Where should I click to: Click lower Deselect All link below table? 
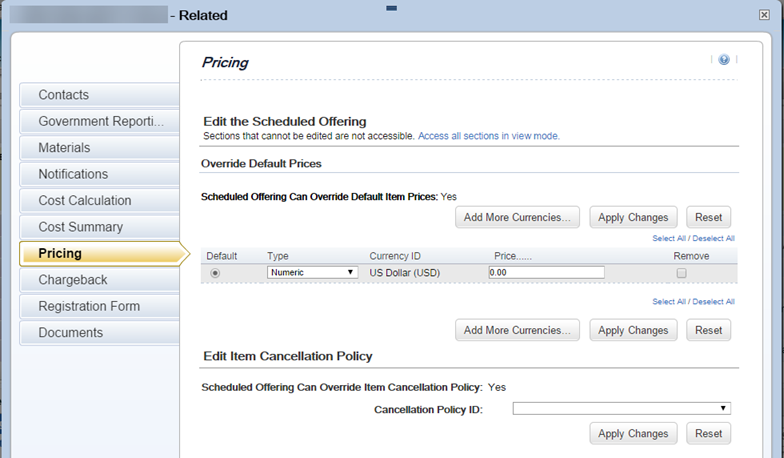click(714, 302)
